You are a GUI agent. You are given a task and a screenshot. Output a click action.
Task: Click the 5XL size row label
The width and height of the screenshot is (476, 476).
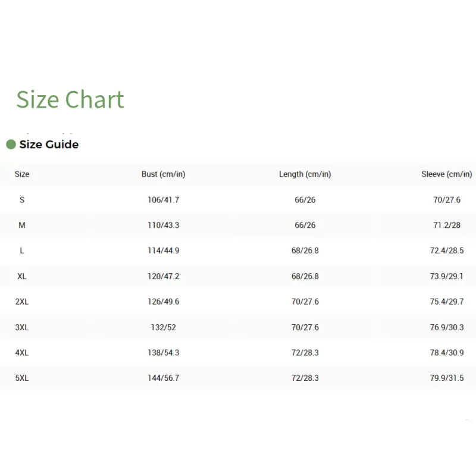coord(22,378)
